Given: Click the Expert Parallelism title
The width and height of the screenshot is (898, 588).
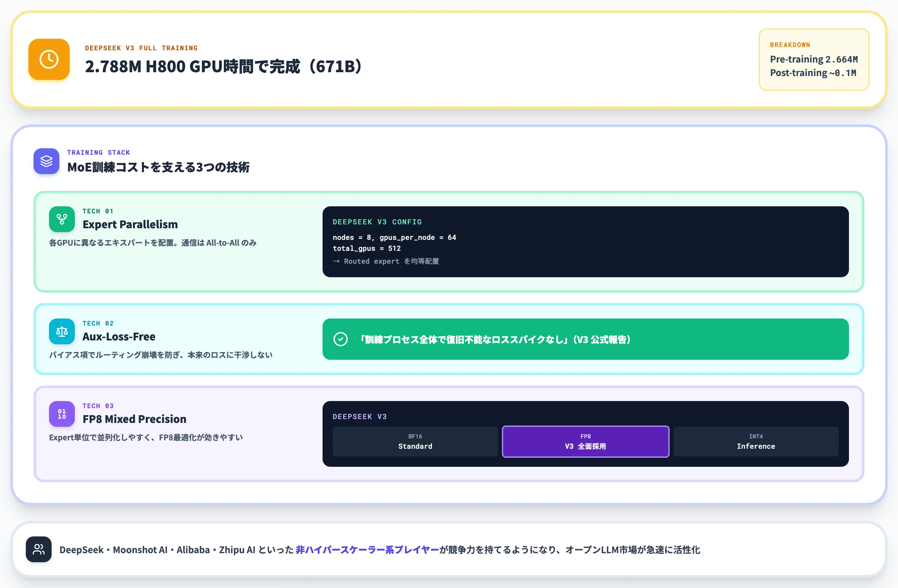Looking at the screenshot, I should coord(130,224).
